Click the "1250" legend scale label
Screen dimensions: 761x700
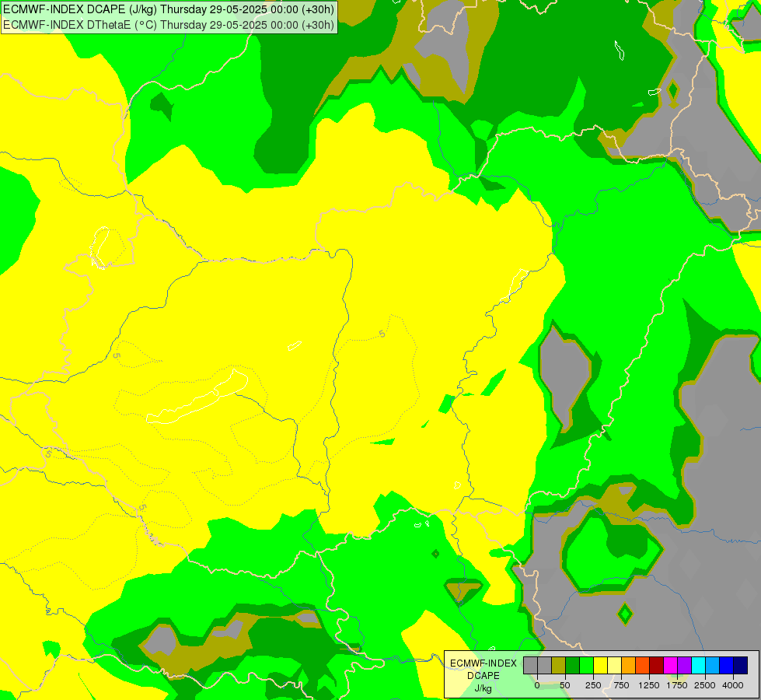coord(649,685)
